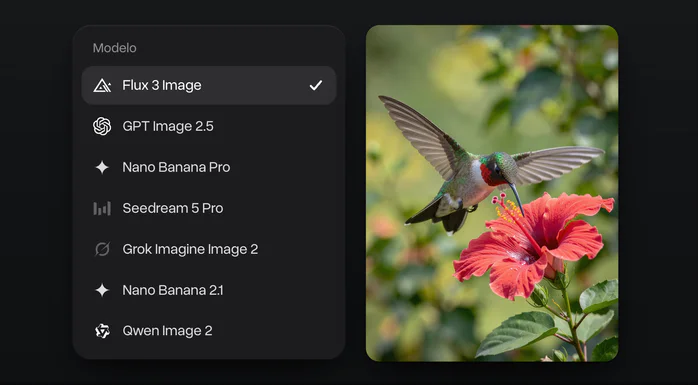The width and height of the screenshot is (698, 385).
Task: Click the checkmark next to Flux 3 Image
Action: pos(316,85)
